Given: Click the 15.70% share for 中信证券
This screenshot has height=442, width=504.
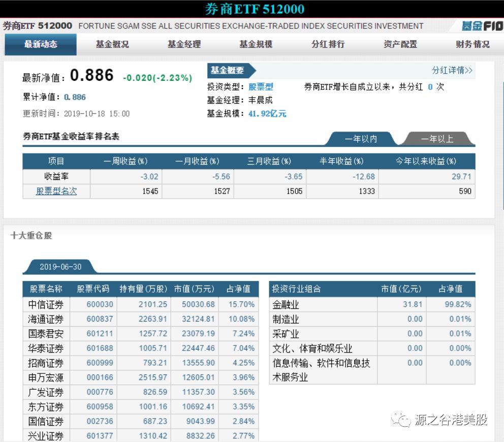Looking at the screenshot, I should click(241, 304).
